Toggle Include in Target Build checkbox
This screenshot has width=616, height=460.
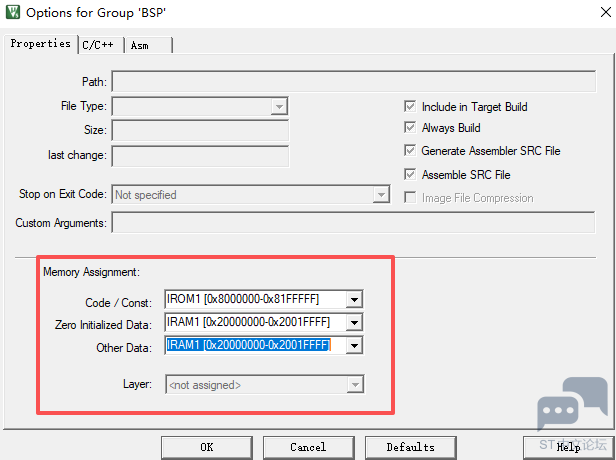pos(410,107)
